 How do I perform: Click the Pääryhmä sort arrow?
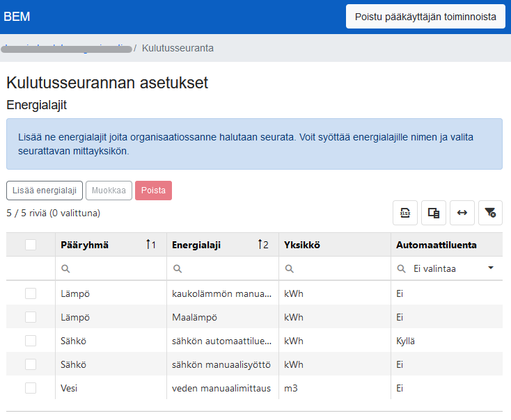(x=148, y=245)
